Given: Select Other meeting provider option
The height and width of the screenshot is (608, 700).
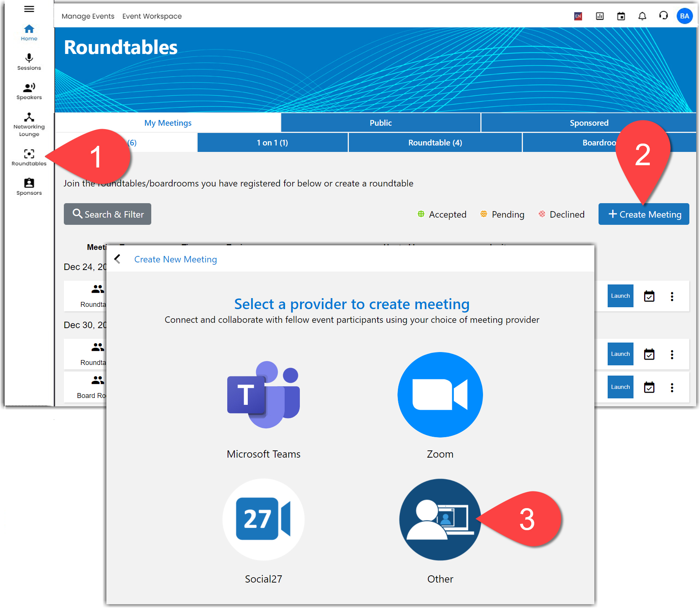Looking at the screenshot, I should click(440, 519).
